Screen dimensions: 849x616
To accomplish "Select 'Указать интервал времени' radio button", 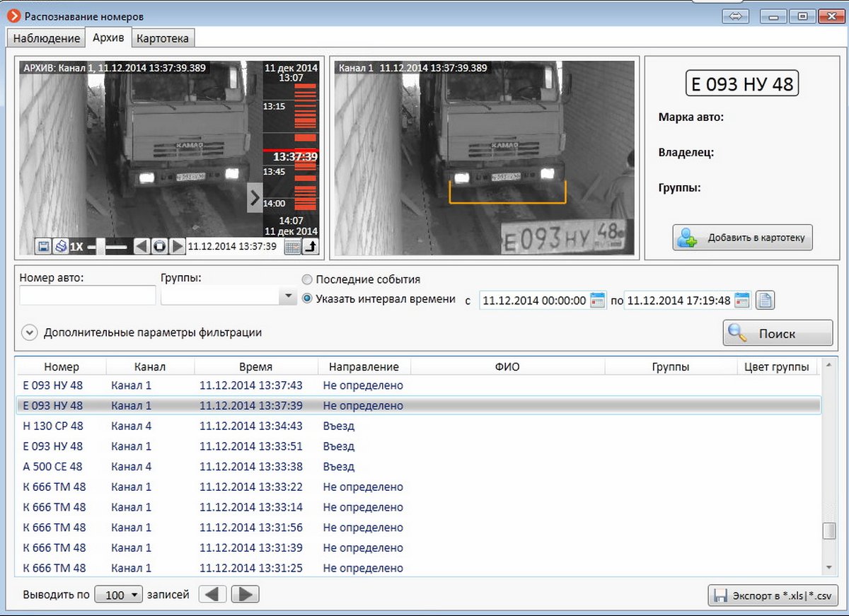I will pos(307,298).
